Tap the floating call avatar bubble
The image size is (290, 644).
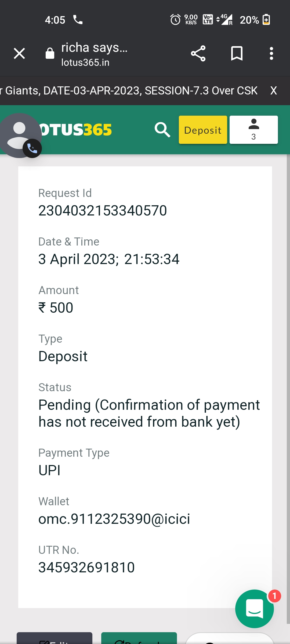[19, 136]
